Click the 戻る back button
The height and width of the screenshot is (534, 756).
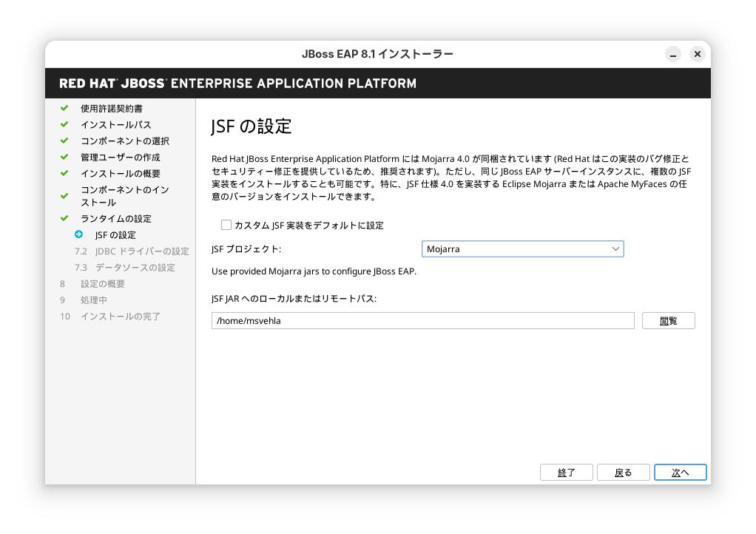(x=624, y=473)
